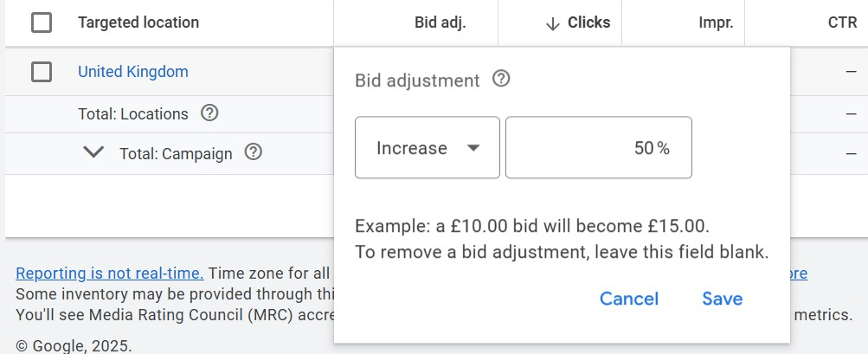Save the bid adjustment
Image resolution: width=868 pixels, height=354 pixels.
[x=722, y=299]
